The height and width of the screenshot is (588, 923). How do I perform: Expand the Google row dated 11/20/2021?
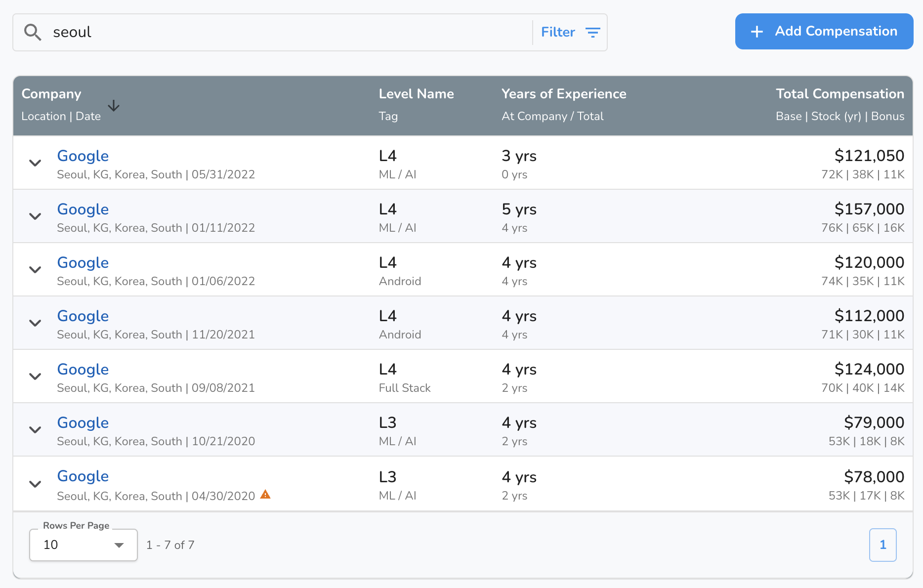(x=35, y=323)
